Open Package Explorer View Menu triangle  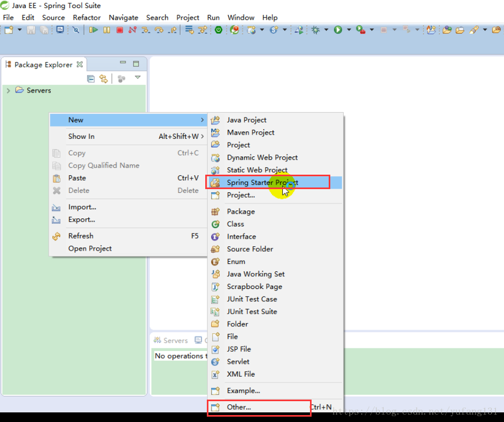[x=137, y=77]
